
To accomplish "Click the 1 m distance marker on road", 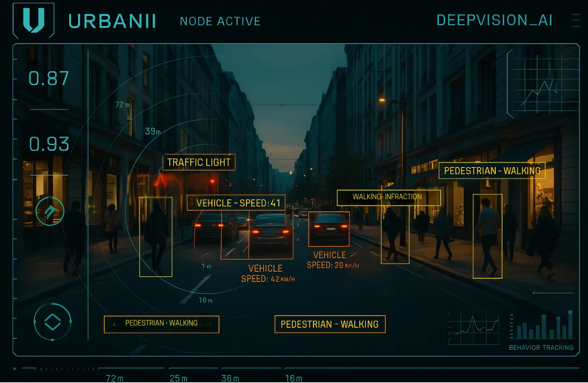I will (x=206, y=266).
